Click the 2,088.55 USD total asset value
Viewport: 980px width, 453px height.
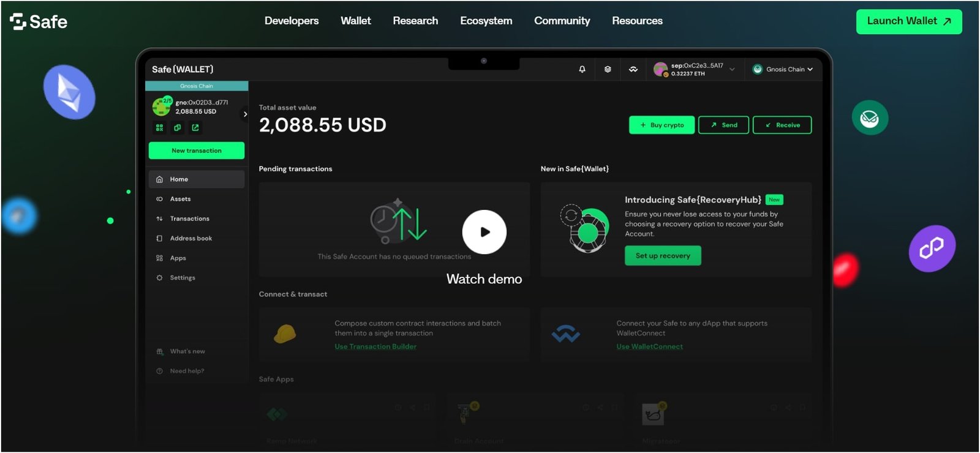coord(323,125)
